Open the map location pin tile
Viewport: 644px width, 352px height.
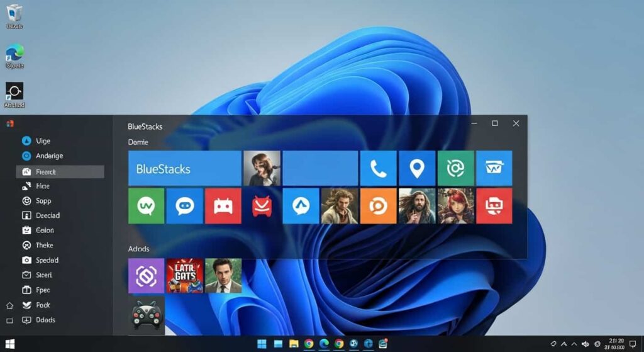point(417,168)
